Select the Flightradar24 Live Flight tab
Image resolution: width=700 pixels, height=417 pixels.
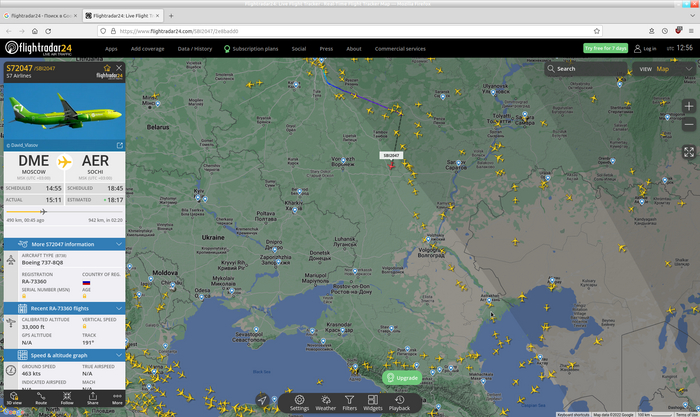pyautogui.click(x=121, y=16)
